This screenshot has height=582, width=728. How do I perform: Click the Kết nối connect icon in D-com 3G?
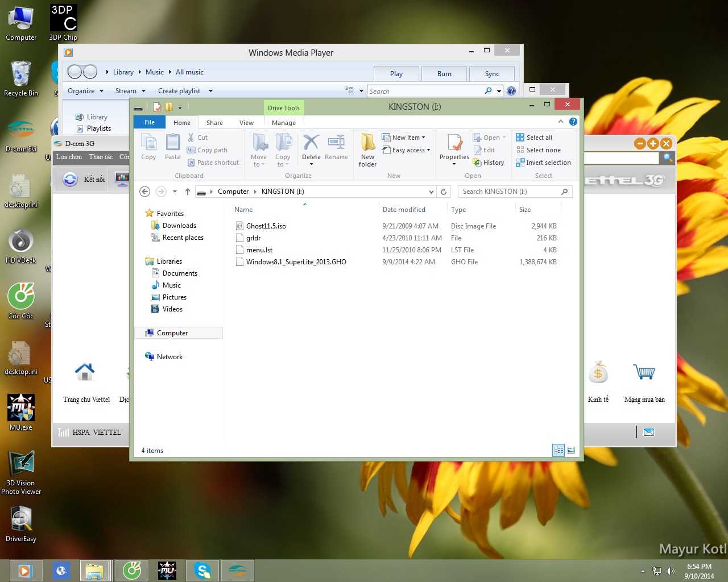point(70,180)
